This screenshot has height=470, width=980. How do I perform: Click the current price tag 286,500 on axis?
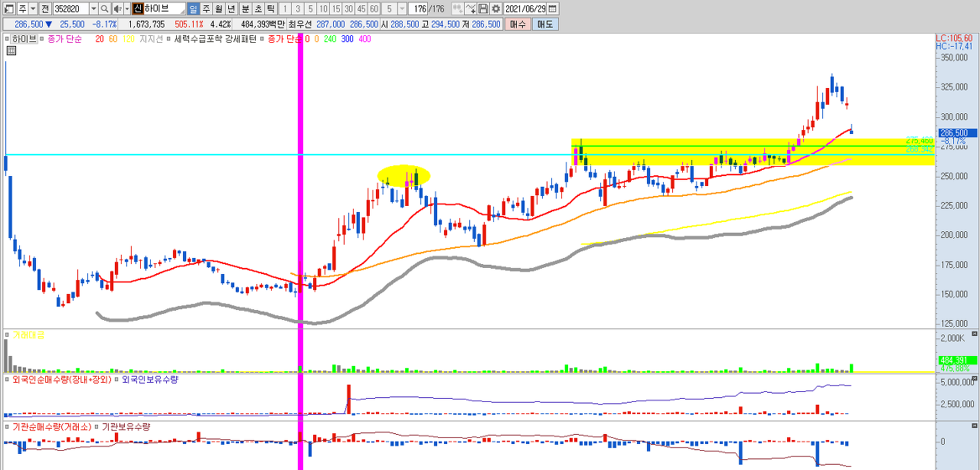[x=956, y=132]
